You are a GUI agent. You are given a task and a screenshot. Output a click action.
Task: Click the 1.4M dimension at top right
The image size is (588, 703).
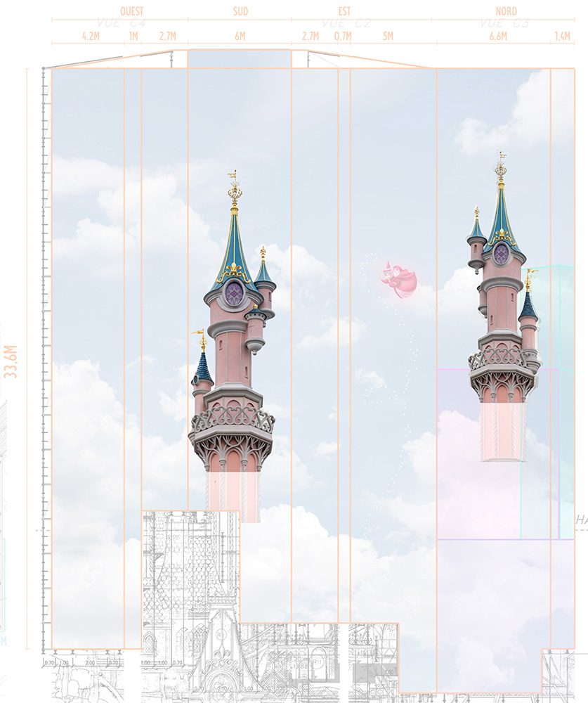(562, 37)
